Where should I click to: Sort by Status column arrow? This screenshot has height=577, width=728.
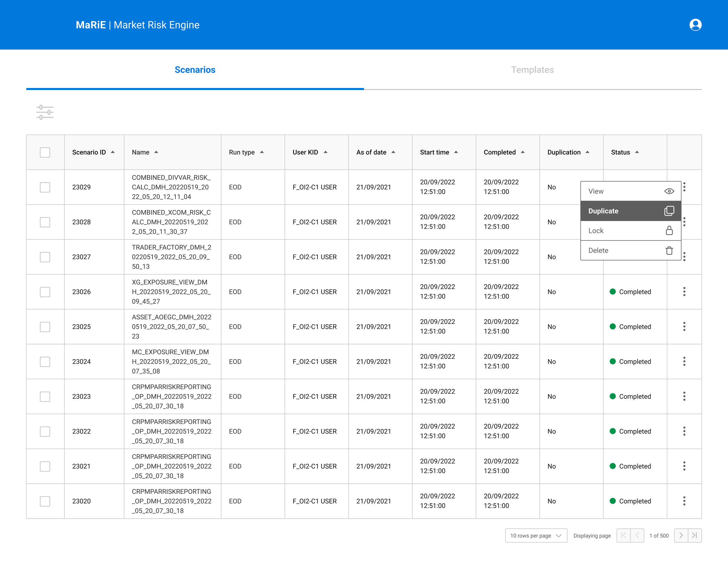637,152
